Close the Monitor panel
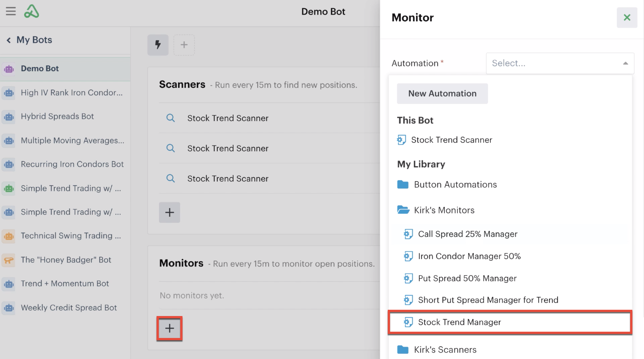The image size is (644, 359). (627, 17)
